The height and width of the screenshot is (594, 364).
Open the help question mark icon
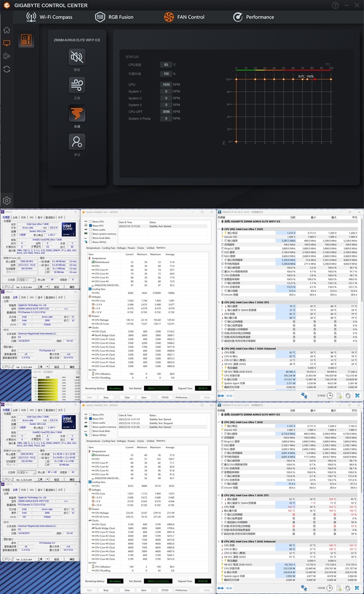335,5
